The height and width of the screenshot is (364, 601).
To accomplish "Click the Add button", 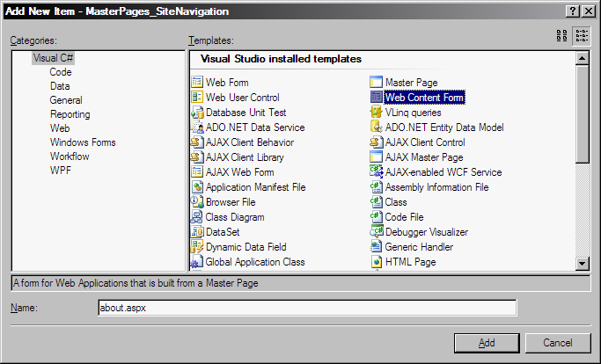I will click(x=487, y=343).
